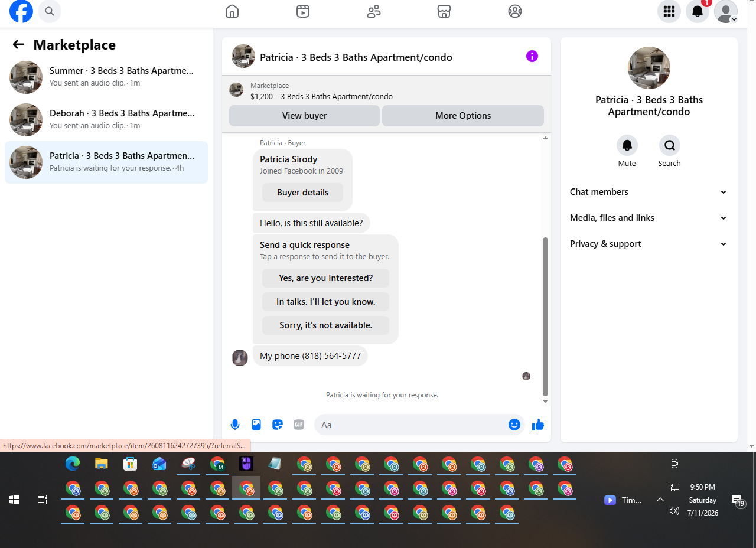Open the Friends icon in top nav

(374, 11)
